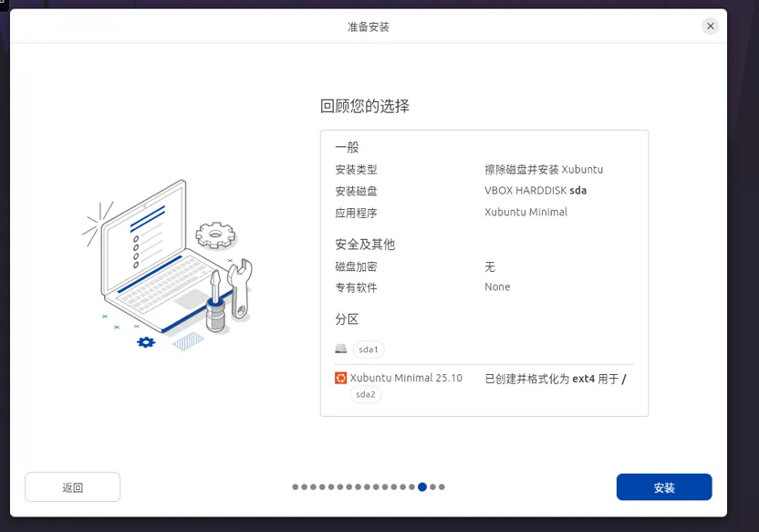Click the 安装 install button
Image resolution: width=759 pixels, height=532 pixels.
(663, 487)
